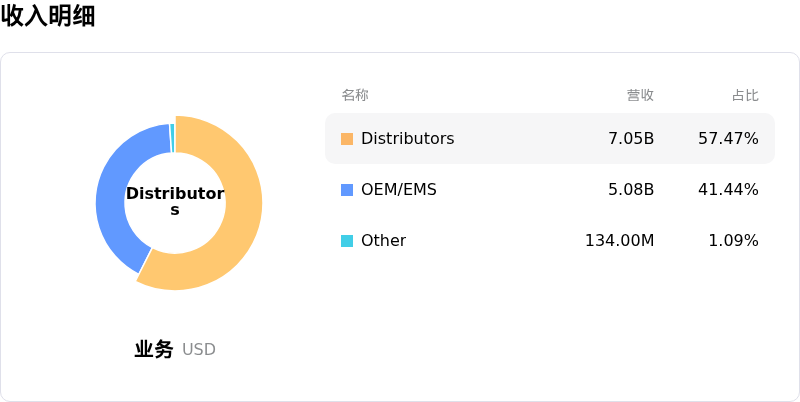Click the orange Distributors legend swatch

pos(347,139)
